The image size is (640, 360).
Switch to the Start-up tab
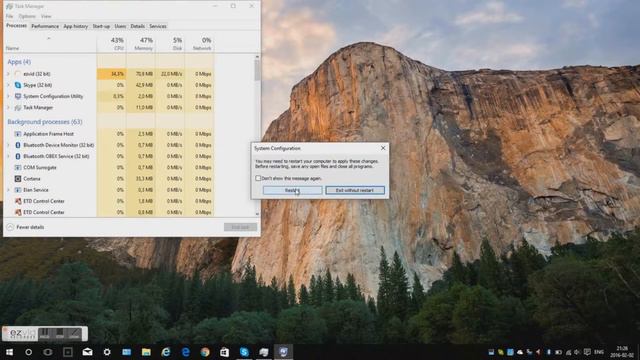click(101, 26)
